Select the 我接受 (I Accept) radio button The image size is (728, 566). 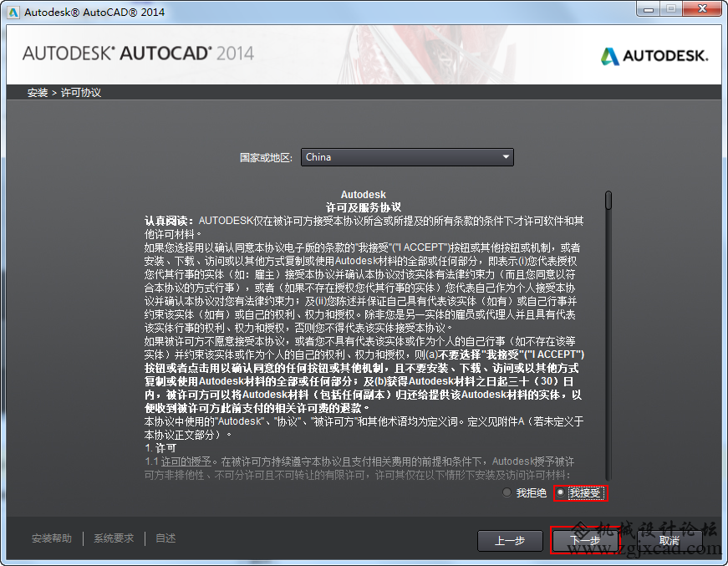[561, 492]
